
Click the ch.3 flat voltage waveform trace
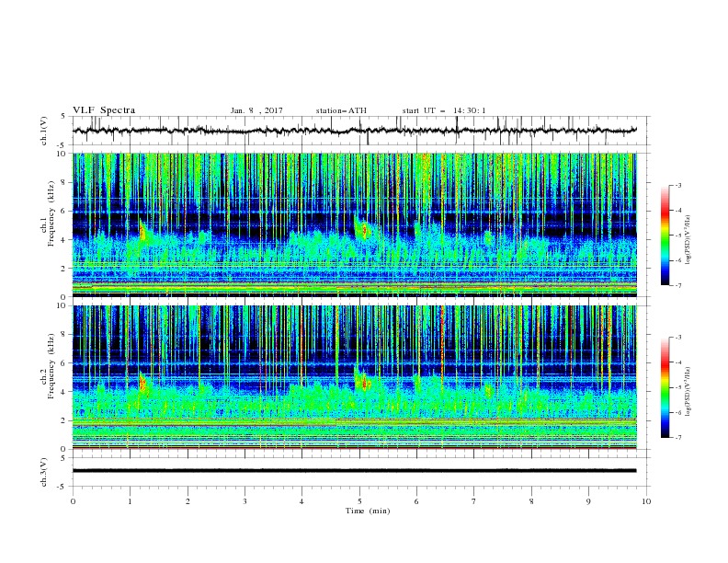[x=354, y=471]
